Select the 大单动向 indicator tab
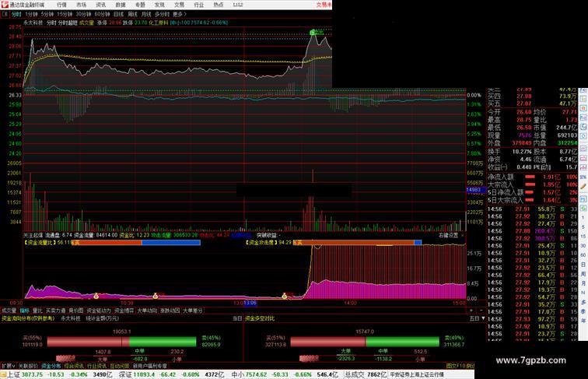Viewport: 588px width, 379px height. tap(147, 311)
